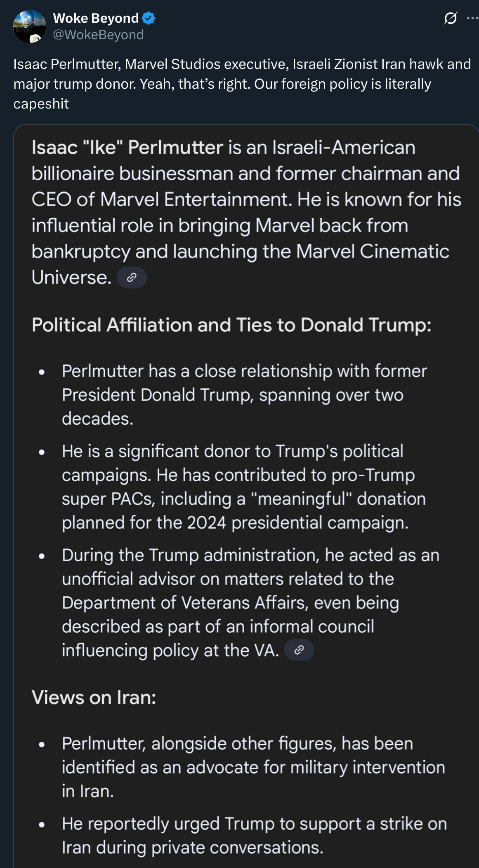479x868 pixels.
Task: Click the Isaac "Ike" Perlmutter intro paragraph
Action: coord(246,212)
